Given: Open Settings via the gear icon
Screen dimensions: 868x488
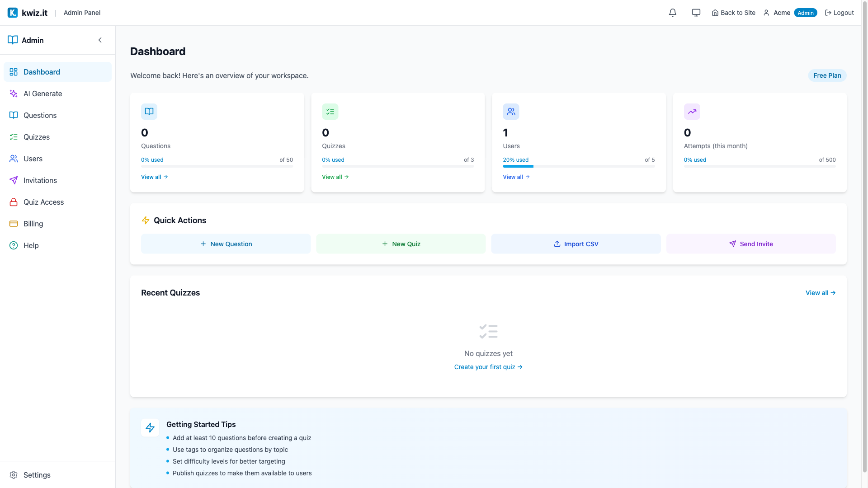Looking at the screenshot, I should pos(13,475).
